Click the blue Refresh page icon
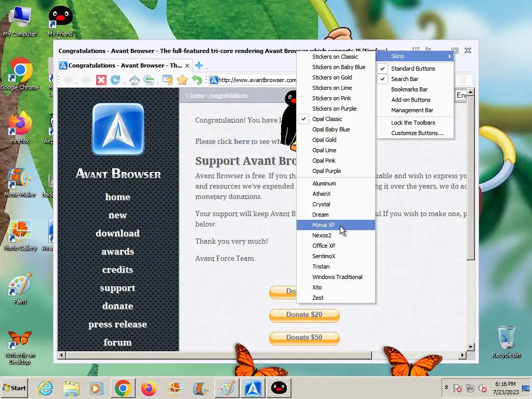This screenshot has width=532, height=399. coord(115,80)
